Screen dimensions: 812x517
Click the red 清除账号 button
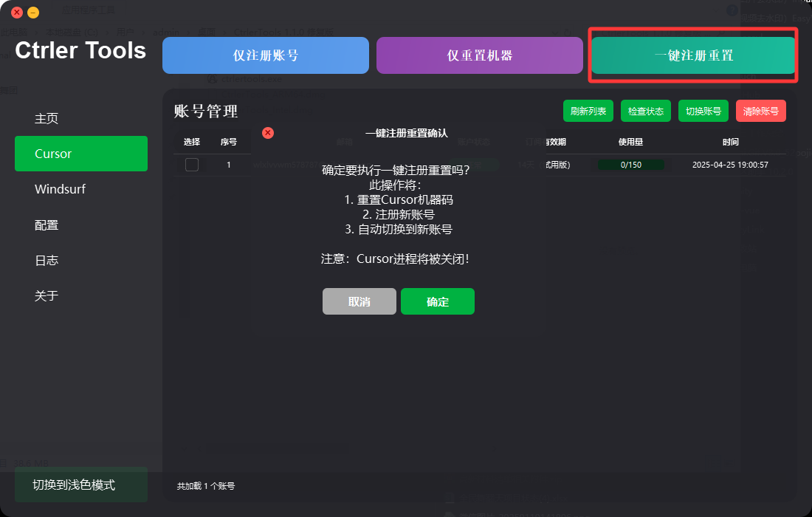(761, 111)
